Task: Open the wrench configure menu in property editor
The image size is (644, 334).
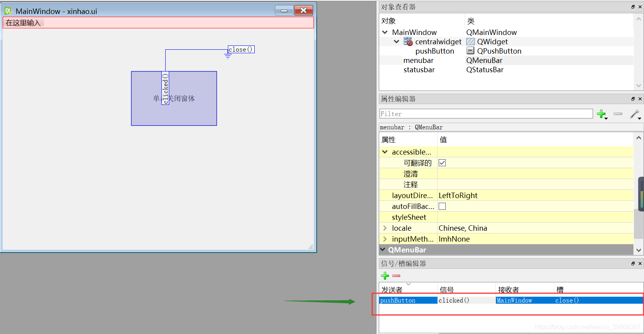Action: [635, 114]
